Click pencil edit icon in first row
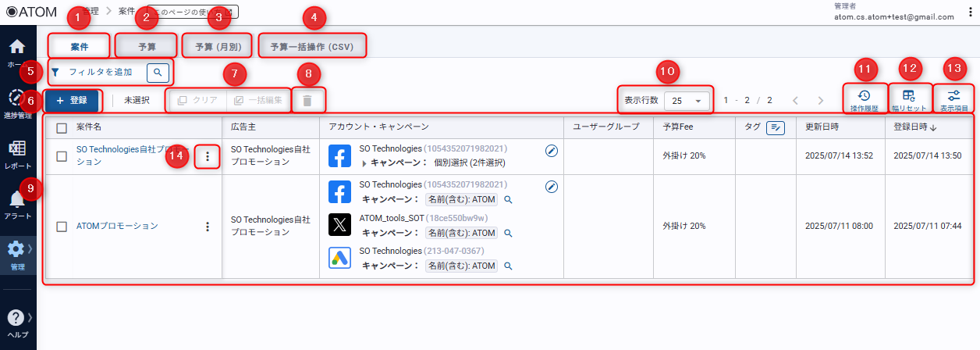This screenshot has width=980, height=350. (x=552, y=151)
